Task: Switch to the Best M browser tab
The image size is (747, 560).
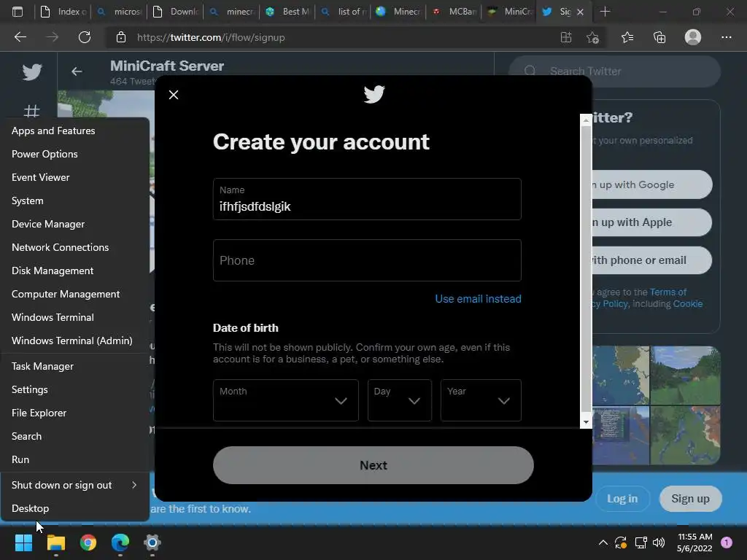Action: [287, 12]
